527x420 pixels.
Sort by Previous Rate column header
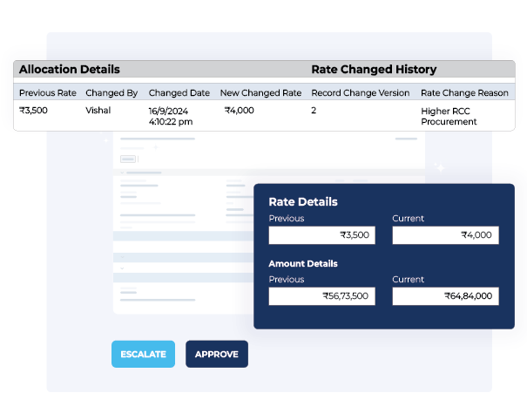click(x=48, y=92)
